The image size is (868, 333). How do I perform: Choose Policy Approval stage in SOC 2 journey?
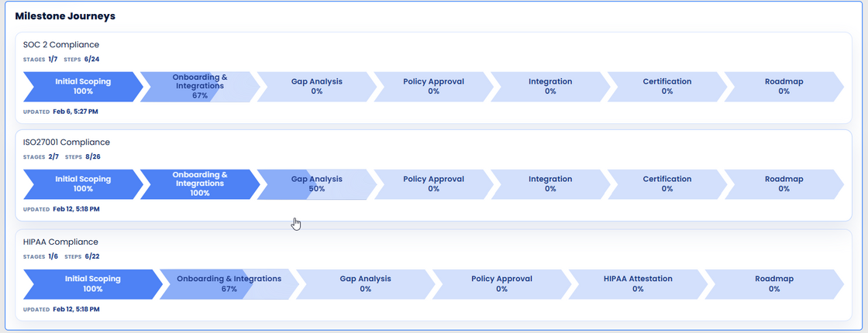[433, 86]
